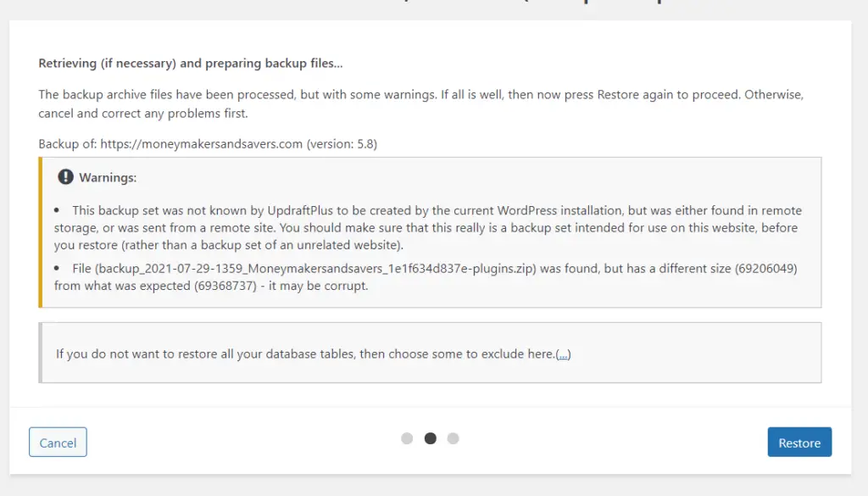Click the yellow border of warnings box
This screenshot has height=496, width=868.
[x=41, y=232]
